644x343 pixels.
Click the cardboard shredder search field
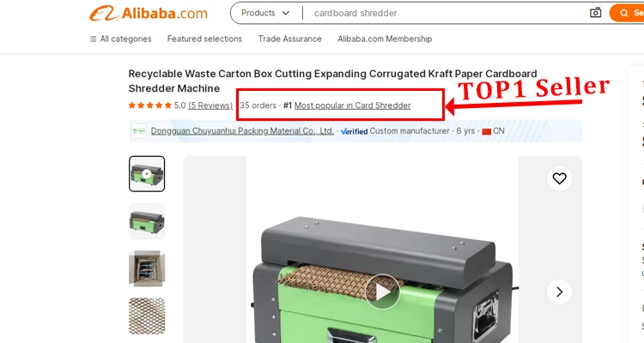point(447,13)
